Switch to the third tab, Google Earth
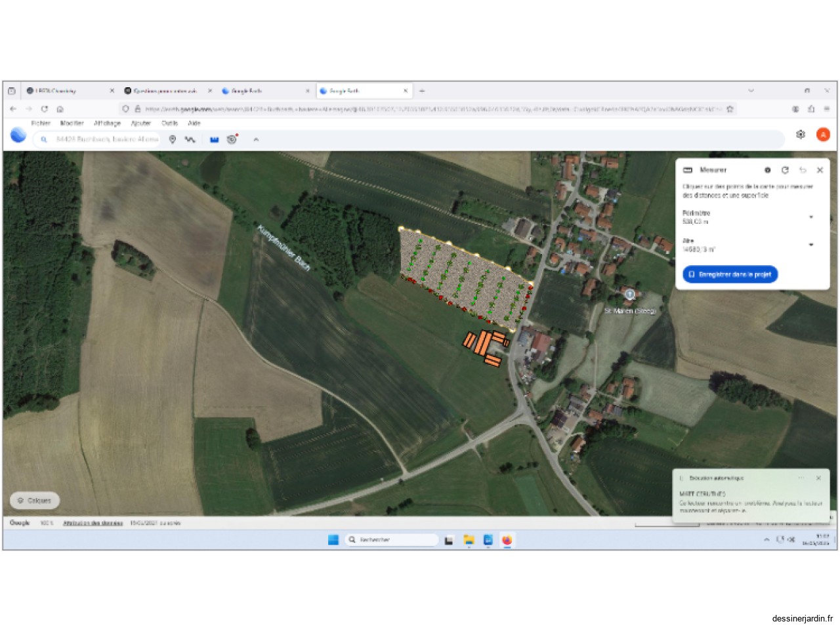The image size is (840, 630). click(x=266, y=91)
